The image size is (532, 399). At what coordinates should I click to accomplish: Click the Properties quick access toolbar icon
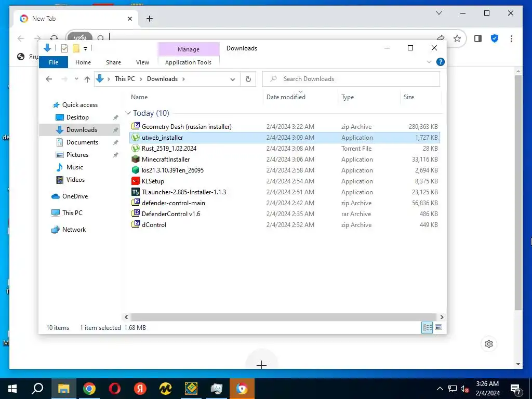point(64,48)
